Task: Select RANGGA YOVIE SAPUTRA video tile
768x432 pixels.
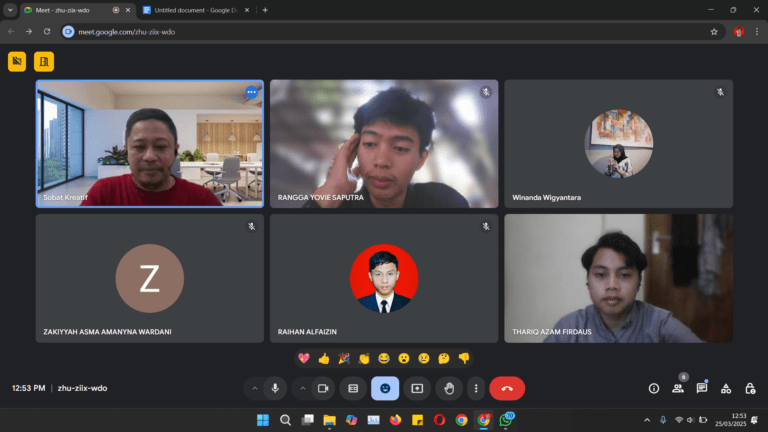Action: [384, 144]
